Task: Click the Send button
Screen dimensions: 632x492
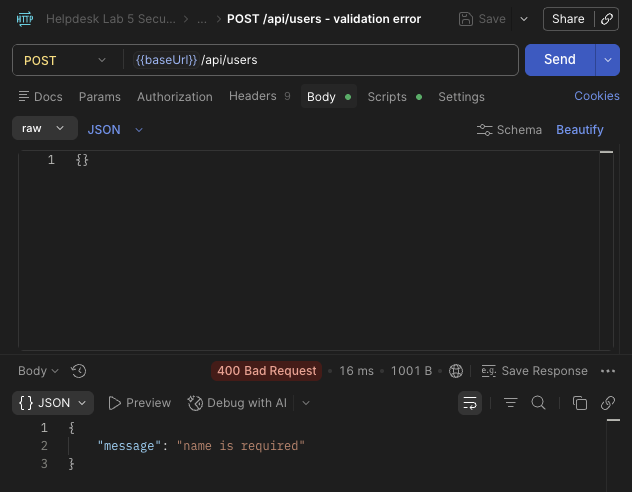Action: [560, 60]
